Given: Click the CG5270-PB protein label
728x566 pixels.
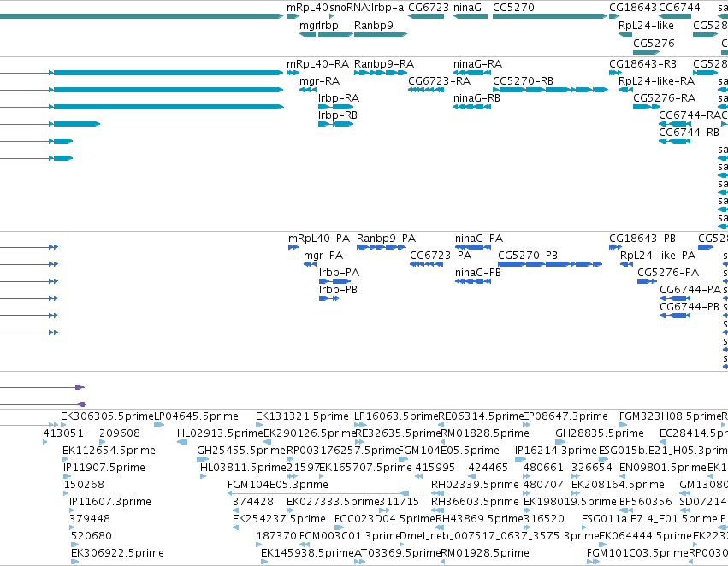Looking at the screenshot, I should 528,255.
